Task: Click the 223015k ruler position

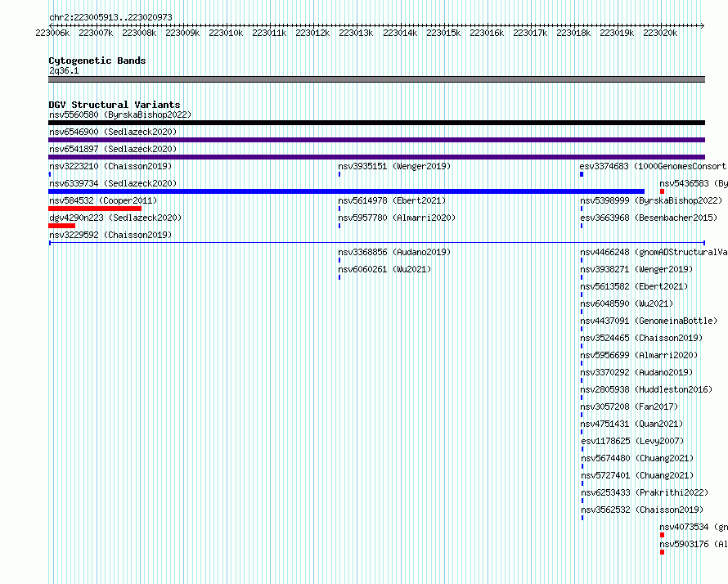Action: (443, 33)
